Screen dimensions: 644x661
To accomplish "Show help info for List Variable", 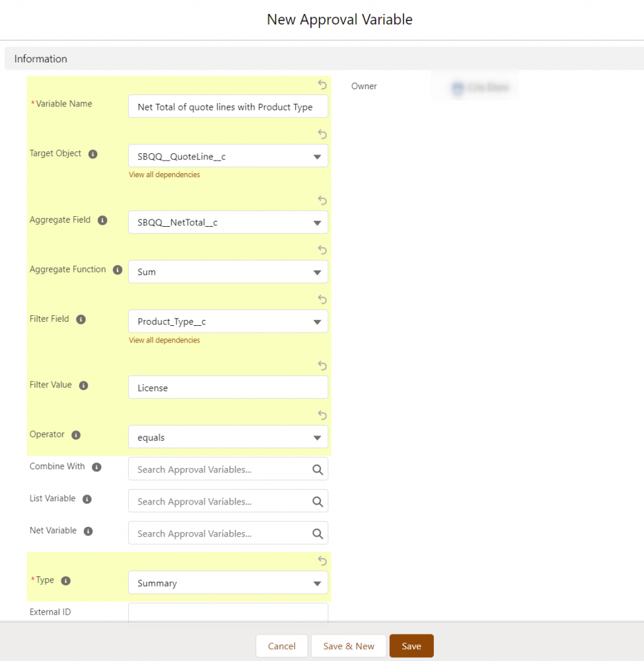I will 87,499.
